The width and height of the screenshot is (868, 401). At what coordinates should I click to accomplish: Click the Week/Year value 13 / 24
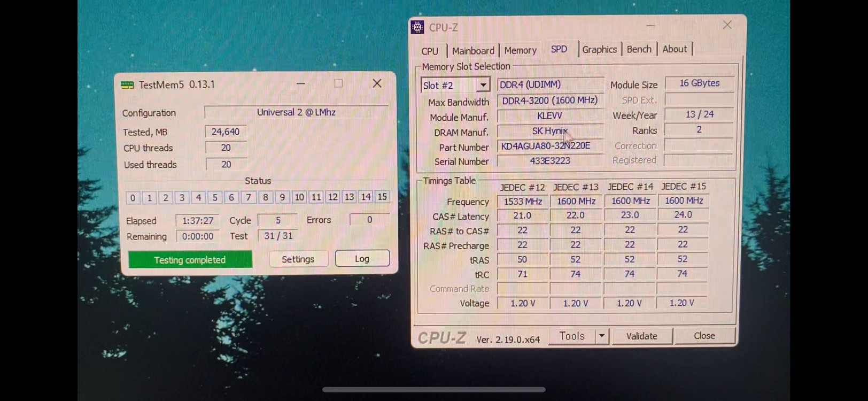coord(699,114)
